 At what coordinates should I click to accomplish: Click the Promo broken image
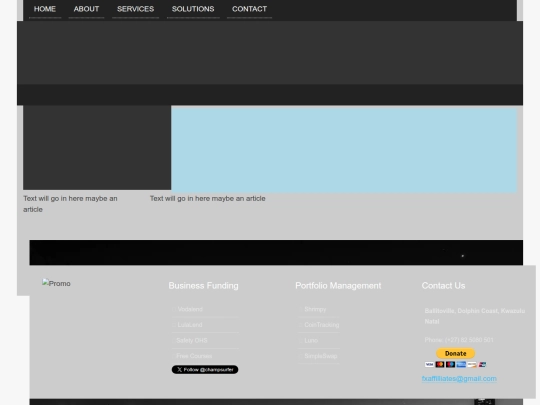tap(56, 283)
